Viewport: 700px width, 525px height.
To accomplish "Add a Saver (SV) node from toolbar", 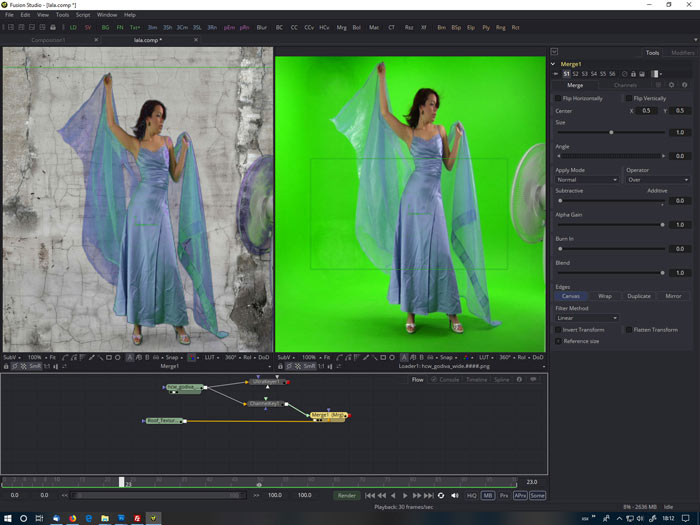I will tap(88, 27).
